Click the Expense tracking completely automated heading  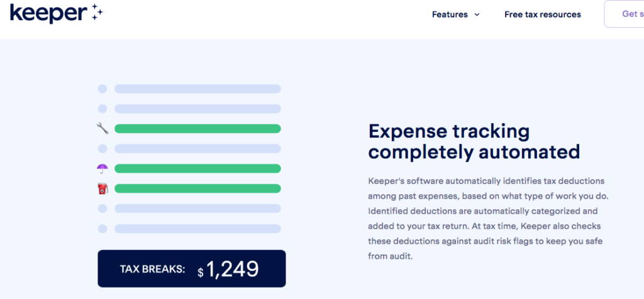(x=474, y=141)
